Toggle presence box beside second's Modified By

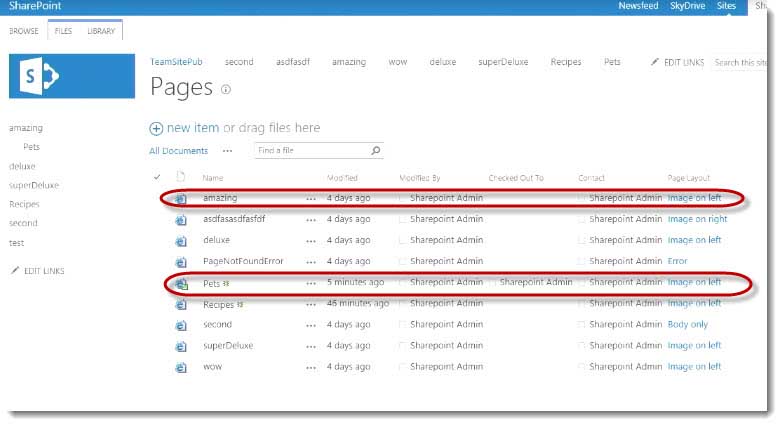point(402,324)
